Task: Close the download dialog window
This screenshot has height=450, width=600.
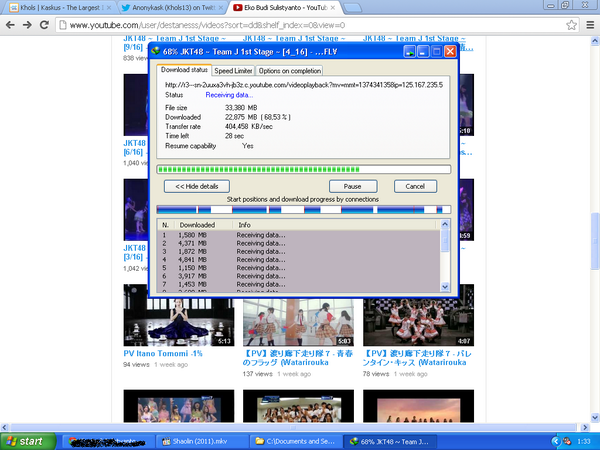Action: 450,52
